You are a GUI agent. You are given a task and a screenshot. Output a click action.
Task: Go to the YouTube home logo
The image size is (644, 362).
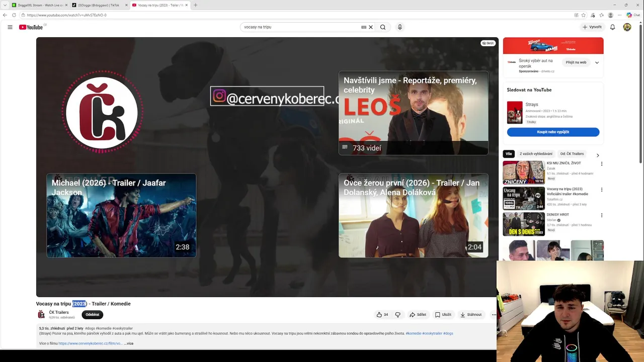point(31,27)
